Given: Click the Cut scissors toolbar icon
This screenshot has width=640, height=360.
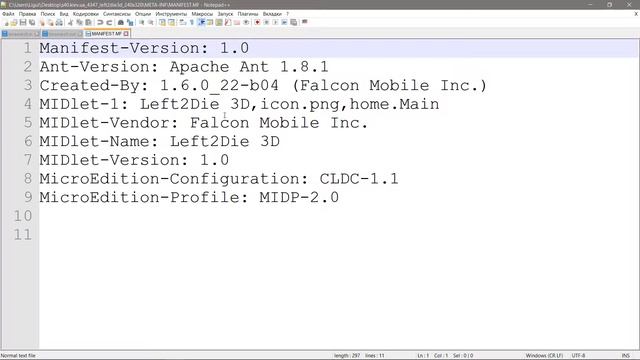Looking at the screenshot, I should 70,22.
